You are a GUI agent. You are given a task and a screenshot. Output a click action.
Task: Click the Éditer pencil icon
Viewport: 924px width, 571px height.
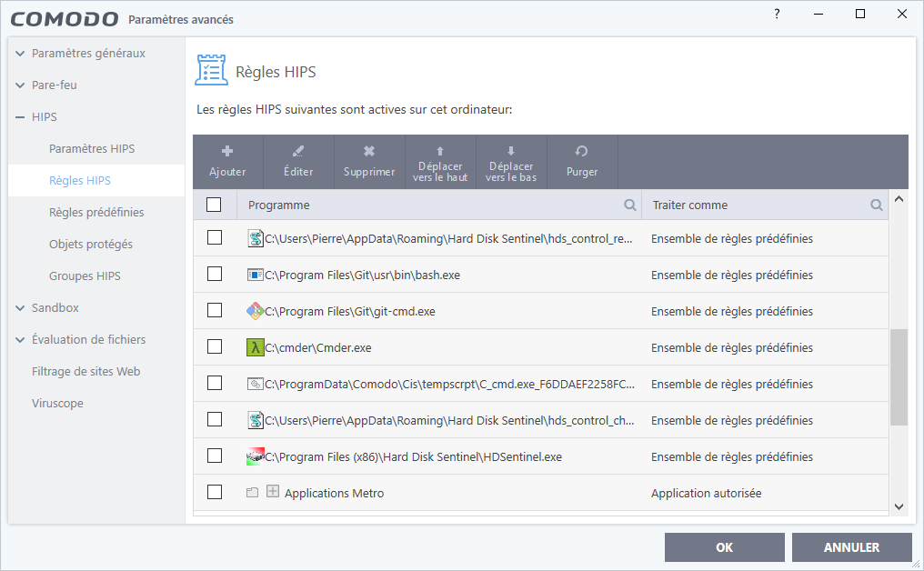pyautogui.click(x=298, y=152)
